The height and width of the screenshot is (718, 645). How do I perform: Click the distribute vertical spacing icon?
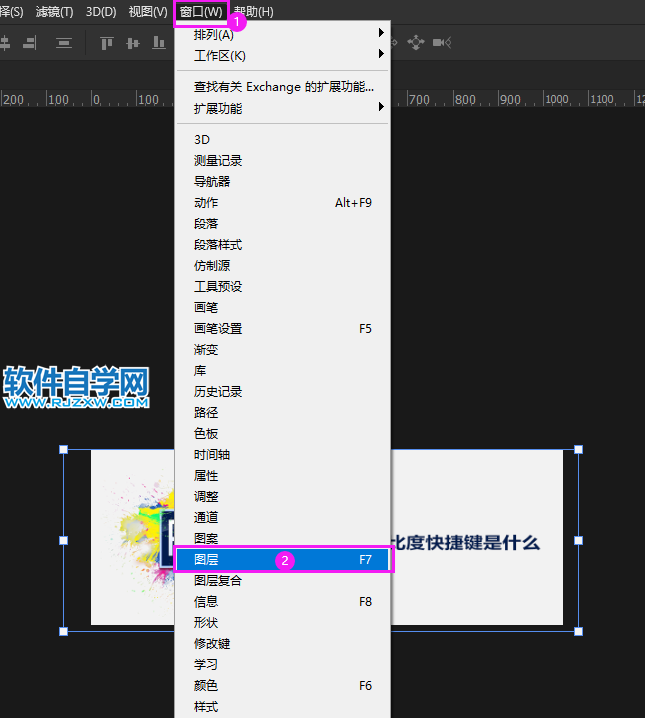click(64, 43)
